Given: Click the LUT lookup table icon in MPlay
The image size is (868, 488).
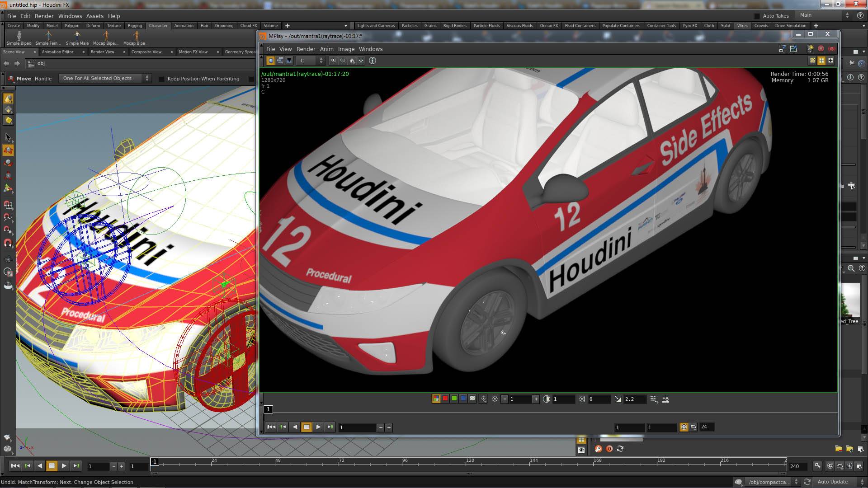Looking at the screenshot, I should [x=653, y=399].
